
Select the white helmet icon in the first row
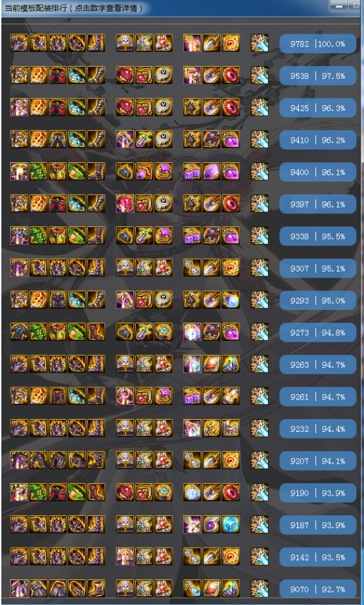point(124,43)
